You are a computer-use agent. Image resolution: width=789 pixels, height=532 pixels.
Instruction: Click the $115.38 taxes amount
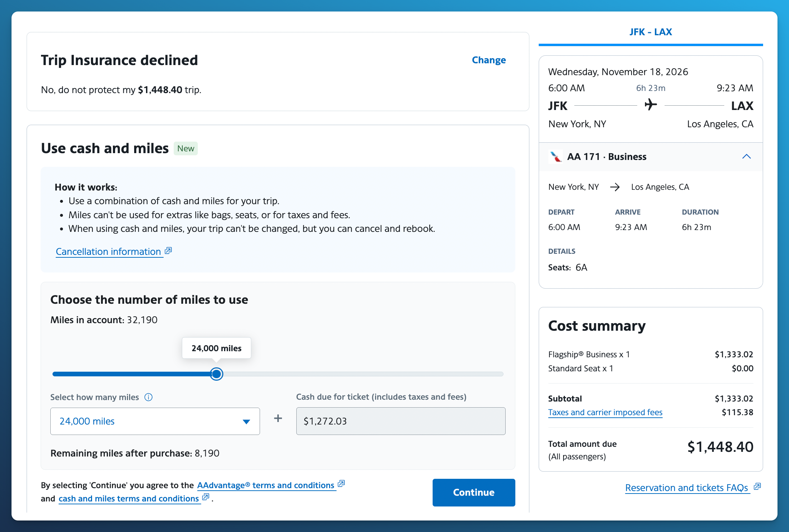(x=738, y=412)
